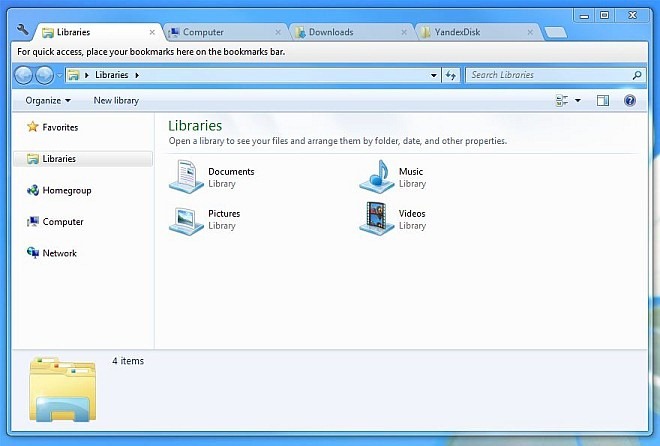
Task: Switch to the Libraries tab
Action: pyautogui.click(x=99, y=32)
